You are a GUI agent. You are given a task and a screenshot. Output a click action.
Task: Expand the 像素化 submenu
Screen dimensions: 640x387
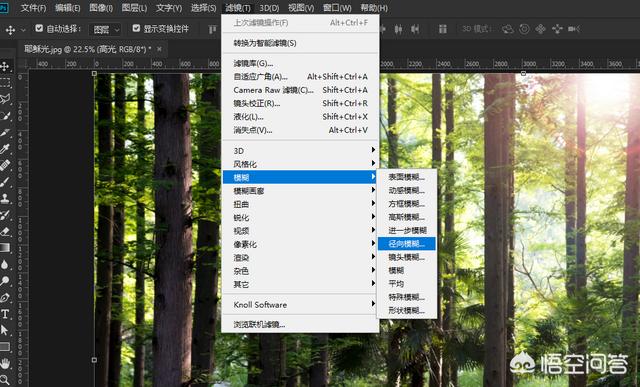point(300,245)
